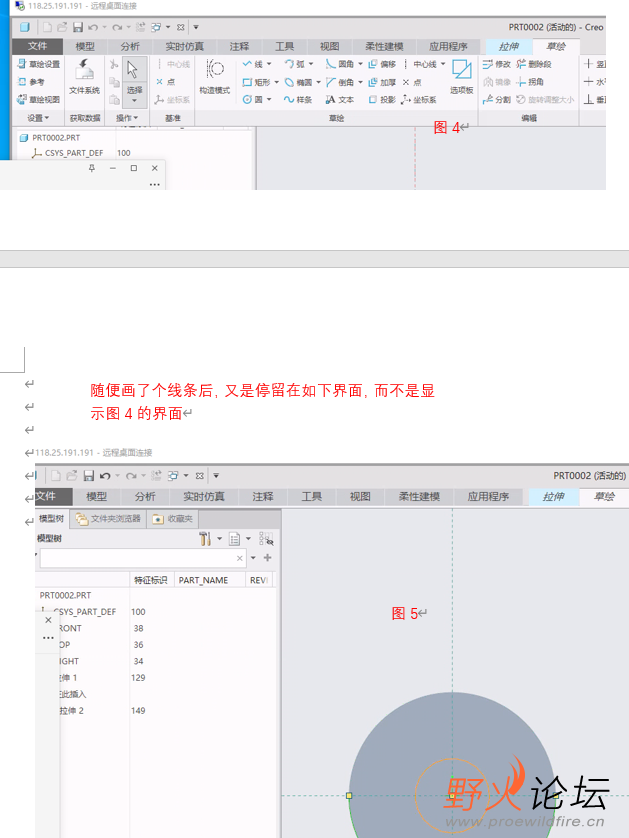Pick the 弧 (Arc) sketch tool
This screenshot has width=629, height=838.
[x=294, y=64]
